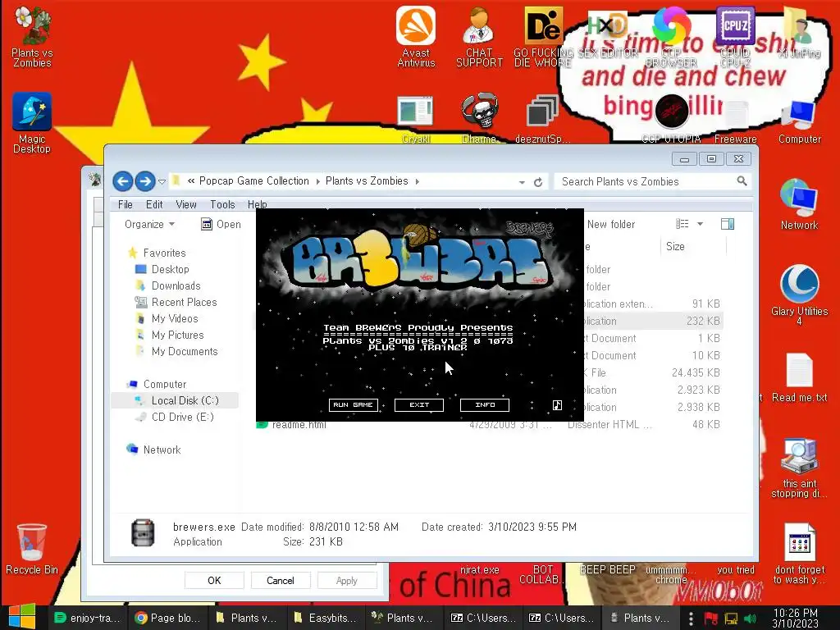This screenshot has height=630, width=840.
Task: Refresh the Plants vs Zombies folder view
Action: pos(538,182)
